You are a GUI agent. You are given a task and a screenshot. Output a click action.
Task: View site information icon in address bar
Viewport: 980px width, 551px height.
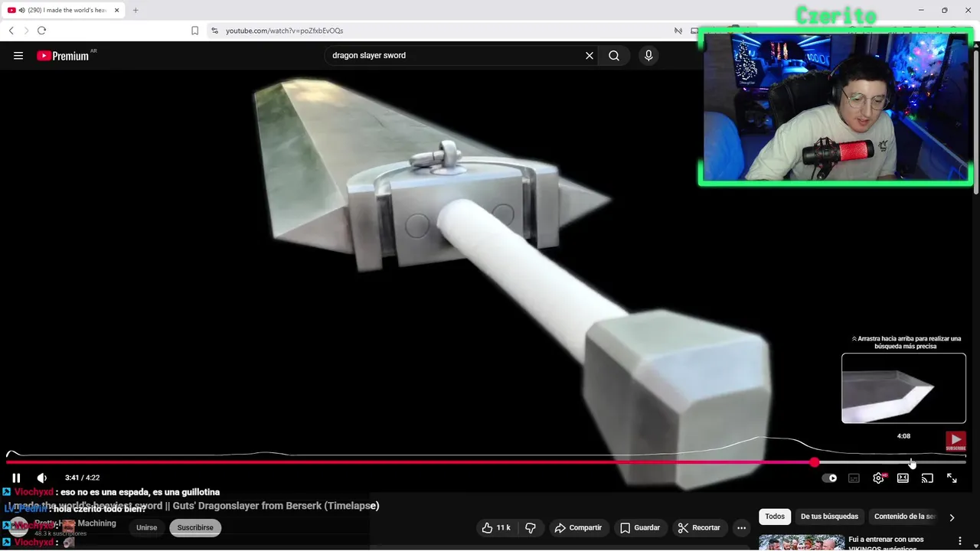tap(214, 31)
